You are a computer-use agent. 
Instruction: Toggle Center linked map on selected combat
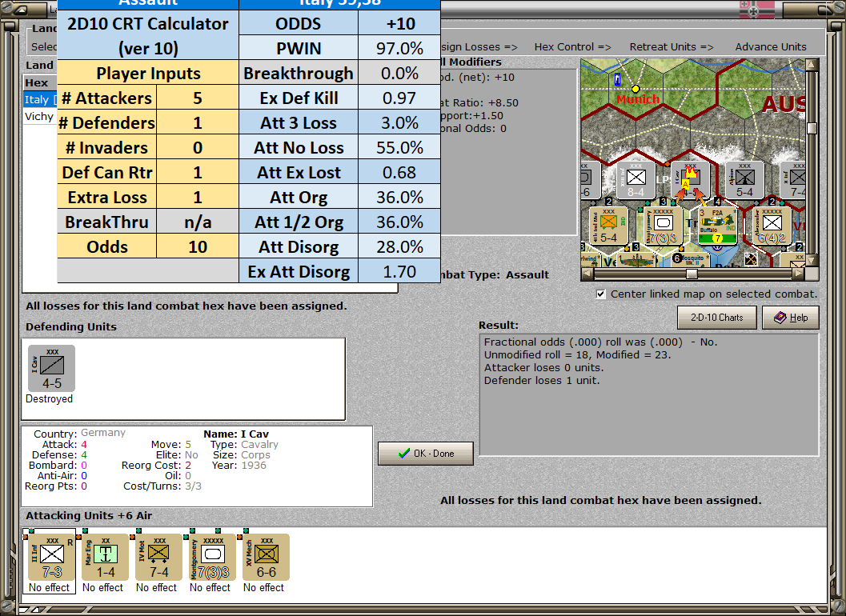600,294
